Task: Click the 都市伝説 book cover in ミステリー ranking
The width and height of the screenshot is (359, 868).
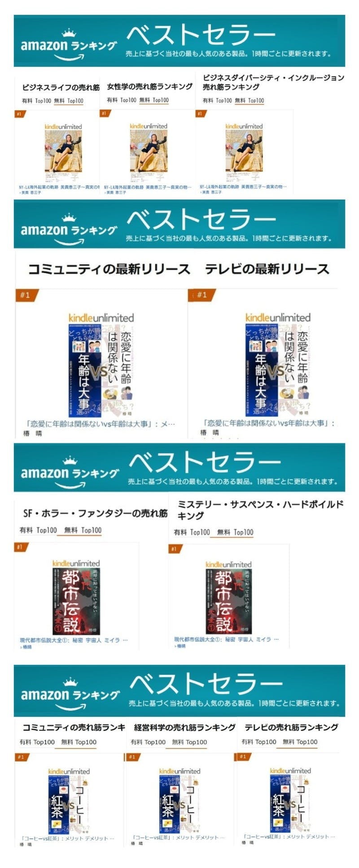Action: click(x=228, y=602)
